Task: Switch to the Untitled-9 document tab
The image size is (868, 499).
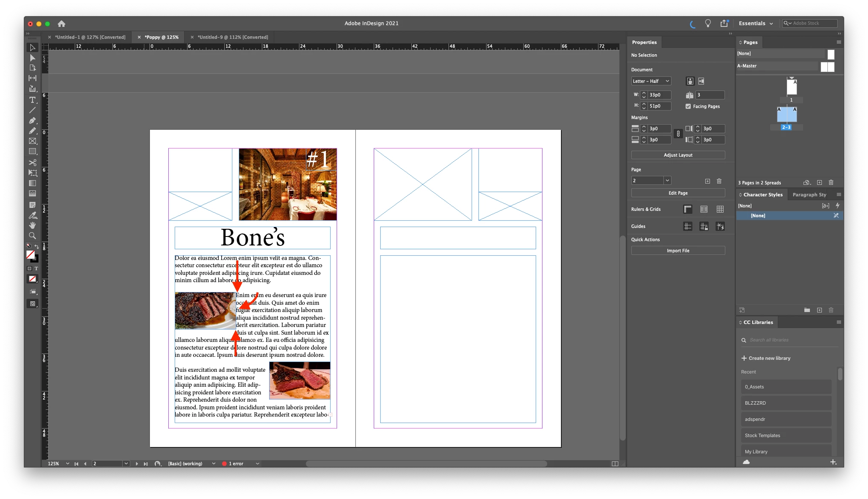Action: click(232, 37)
